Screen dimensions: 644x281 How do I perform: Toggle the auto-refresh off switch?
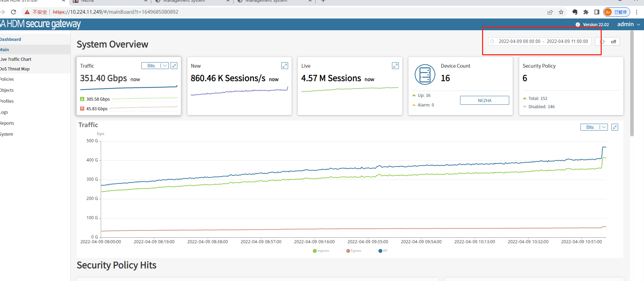[608, 42]
